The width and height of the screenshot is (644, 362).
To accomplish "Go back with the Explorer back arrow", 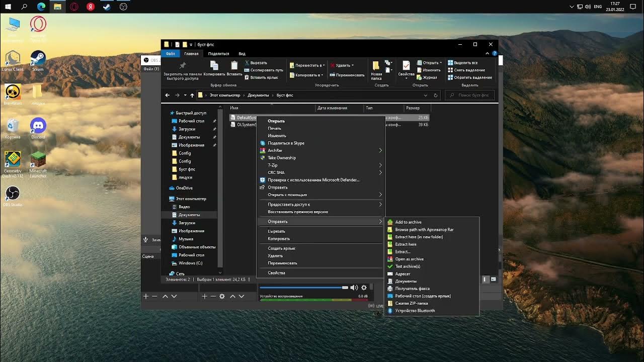I will tap(168, 95).
